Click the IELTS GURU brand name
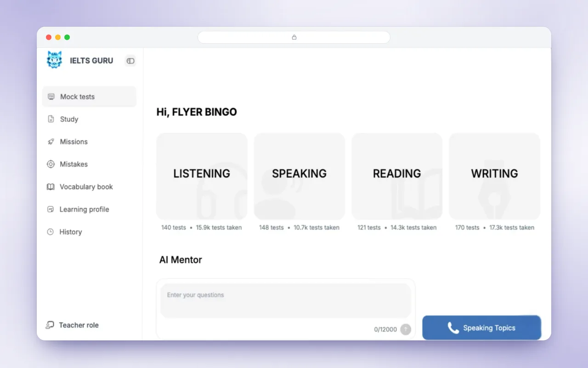 [91, 61]
